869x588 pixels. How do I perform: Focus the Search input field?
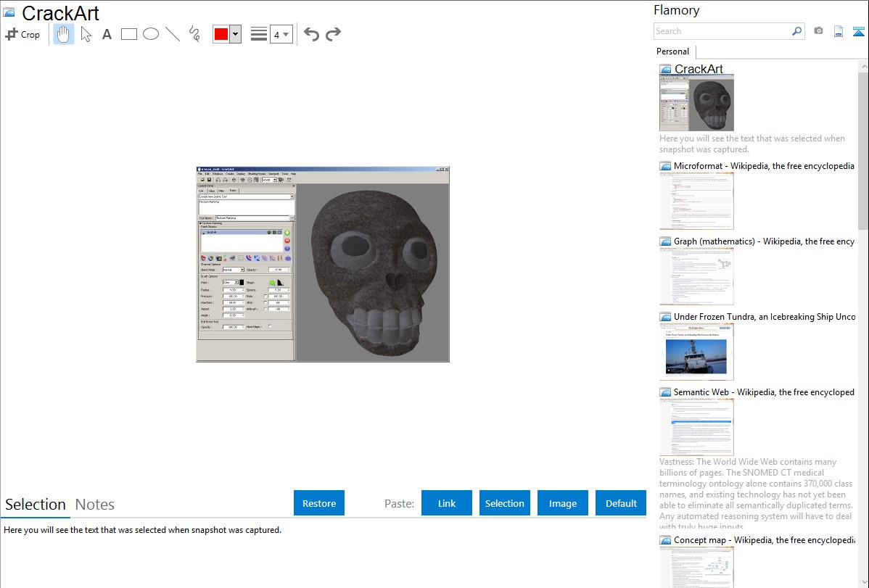722,31
